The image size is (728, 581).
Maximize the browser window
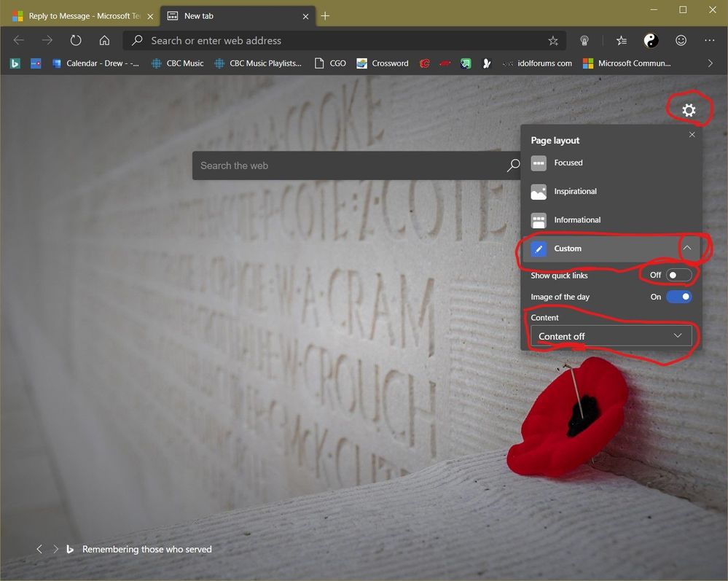tap(683, 9)
